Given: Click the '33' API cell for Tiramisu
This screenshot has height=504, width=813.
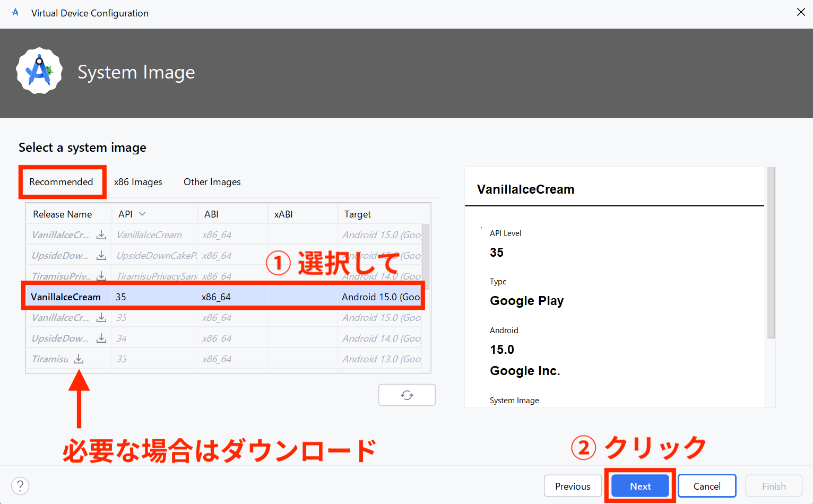Looking at the screenshot, I should tap(122, 359).
